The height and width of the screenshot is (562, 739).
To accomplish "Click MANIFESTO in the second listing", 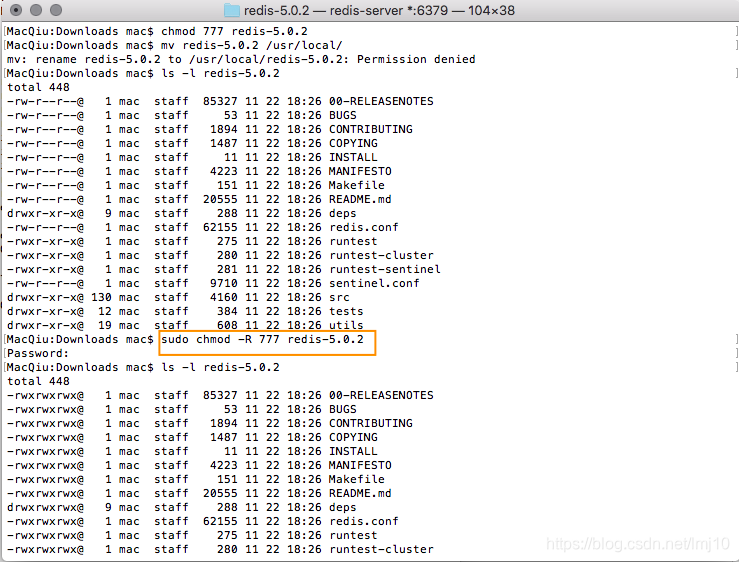I will (x=360, y=466).
